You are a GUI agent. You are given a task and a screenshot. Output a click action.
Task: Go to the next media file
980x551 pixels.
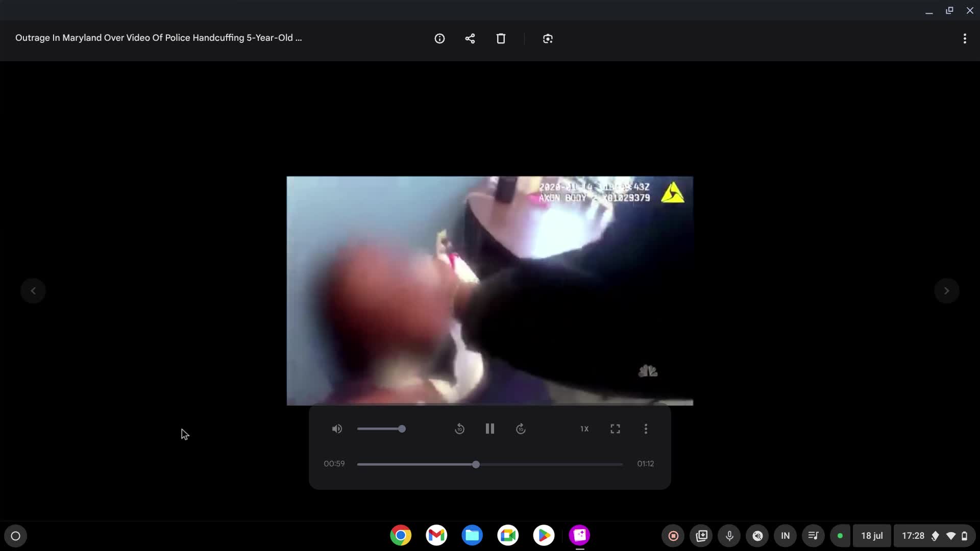[x=946, y=291]
